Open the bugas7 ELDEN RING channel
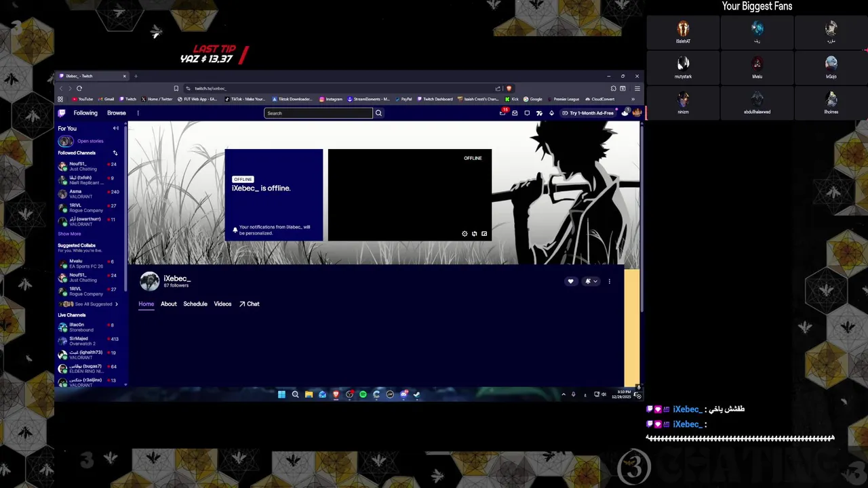The image size is (868, 488). click(88, 369)
